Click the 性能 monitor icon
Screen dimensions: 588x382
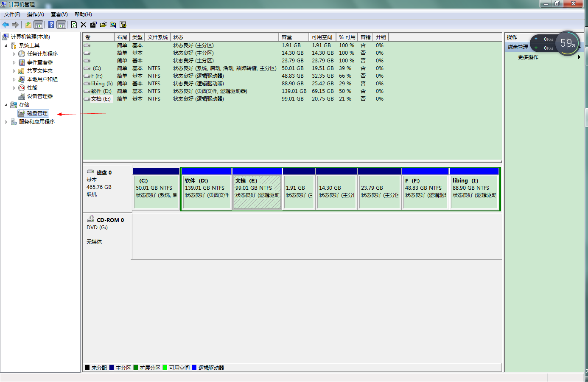tap(22, 88)
